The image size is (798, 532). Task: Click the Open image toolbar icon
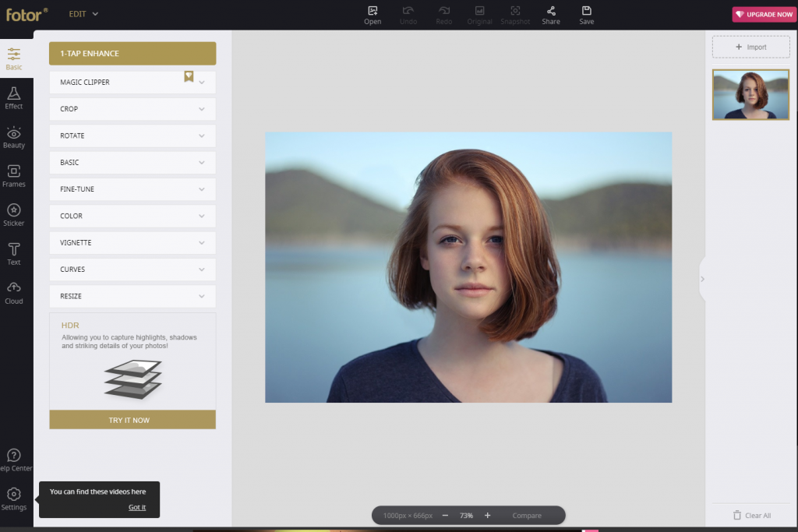373,15
